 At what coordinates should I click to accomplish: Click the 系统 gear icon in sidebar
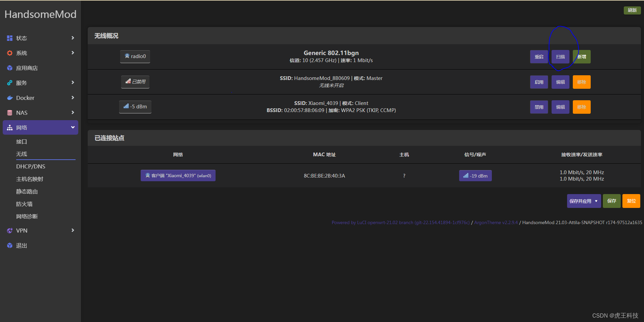coord(10,53)
